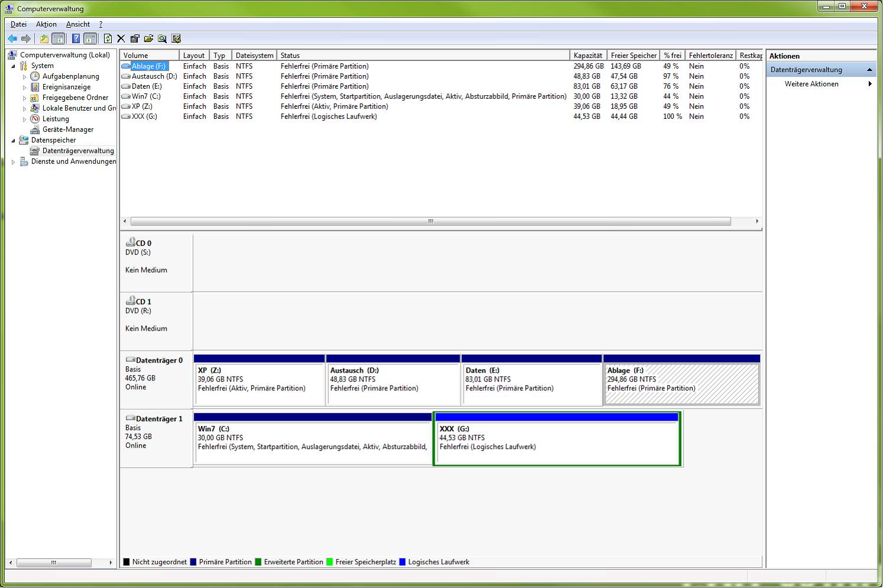Toggle the console tree pane icon

(58, 38)
